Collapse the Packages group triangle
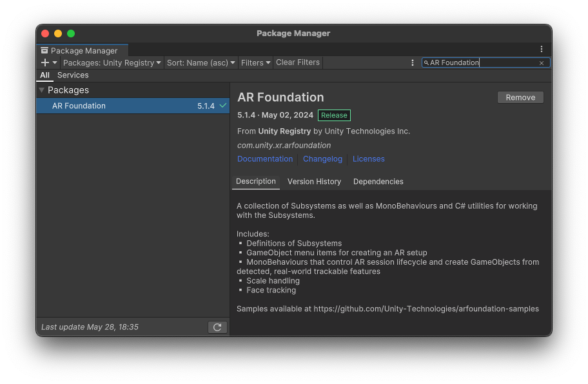Screen dimensions: 588x384 42,90
